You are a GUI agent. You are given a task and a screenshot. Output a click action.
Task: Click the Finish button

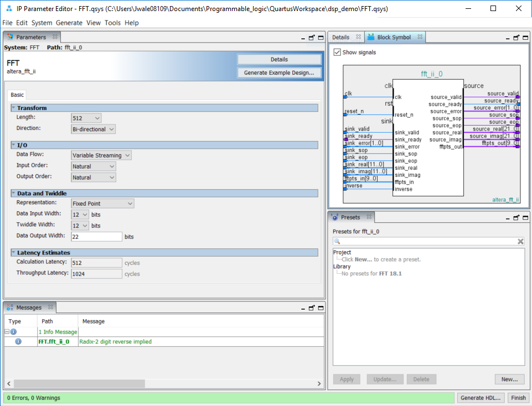[518, 398]
